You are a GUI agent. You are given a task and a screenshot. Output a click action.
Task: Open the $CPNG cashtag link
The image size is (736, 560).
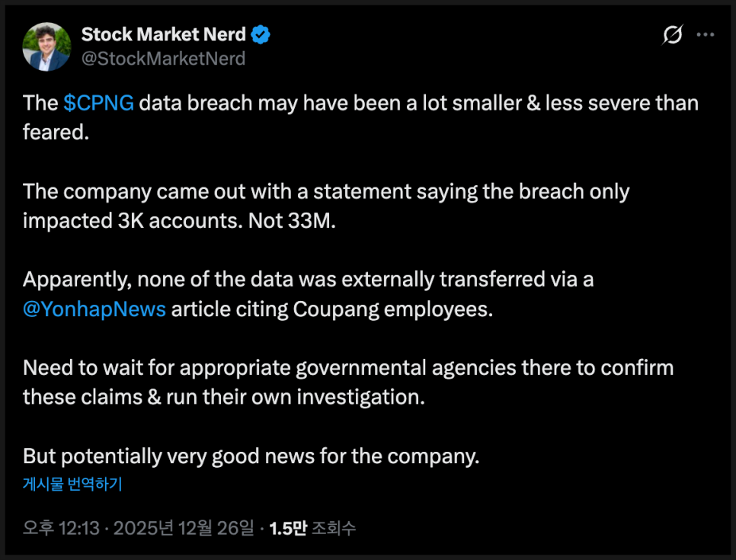(99, 103)
